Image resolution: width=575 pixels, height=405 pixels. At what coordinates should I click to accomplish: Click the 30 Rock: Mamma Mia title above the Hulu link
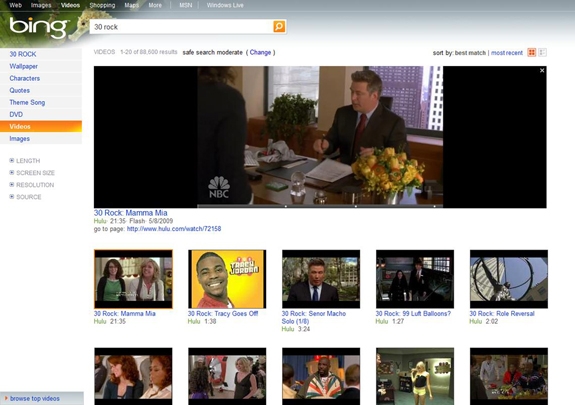(131, 213)
